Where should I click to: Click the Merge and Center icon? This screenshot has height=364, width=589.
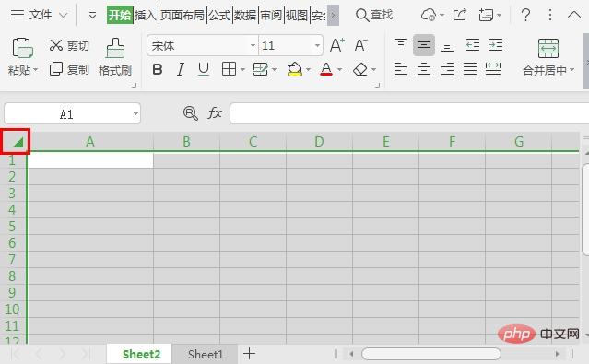[548, 48]
